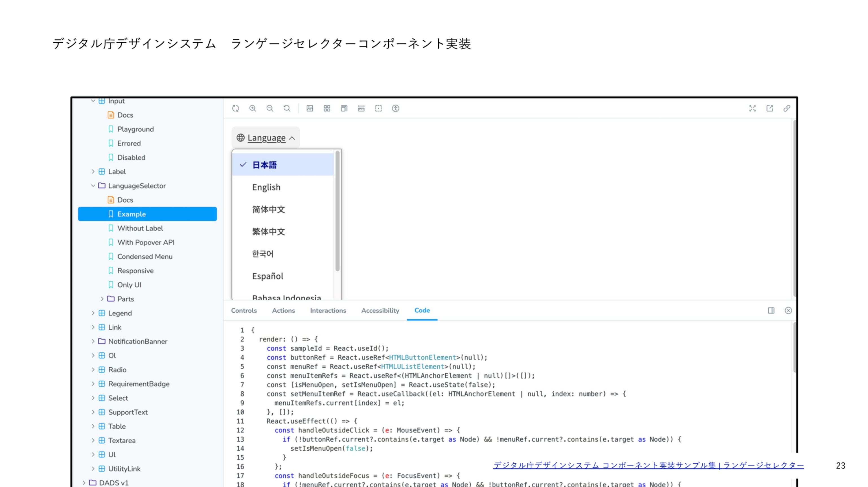This screenshot has width=868, height=487.
Task: Reset zoom with the toolbar icon
Action: click(x=287, y=109)
